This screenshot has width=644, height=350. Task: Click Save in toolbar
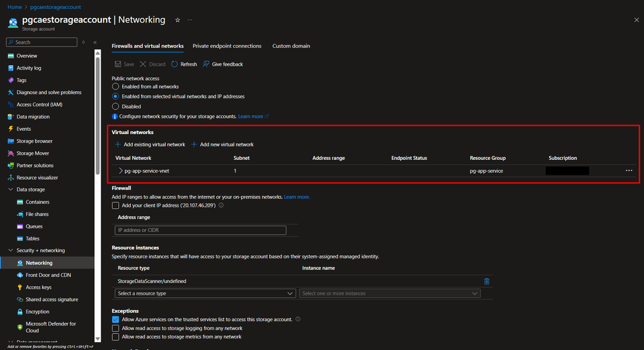point(124,64)
